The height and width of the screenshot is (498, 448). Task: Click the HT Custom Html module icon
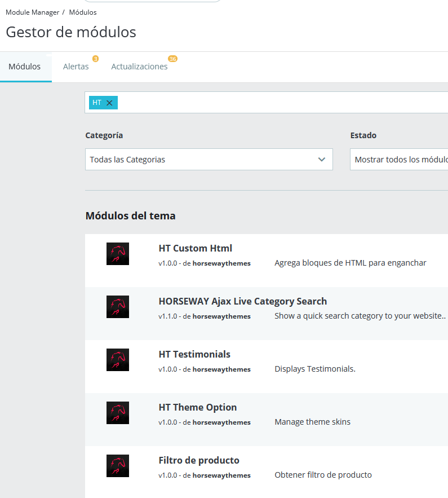[118, 254]
